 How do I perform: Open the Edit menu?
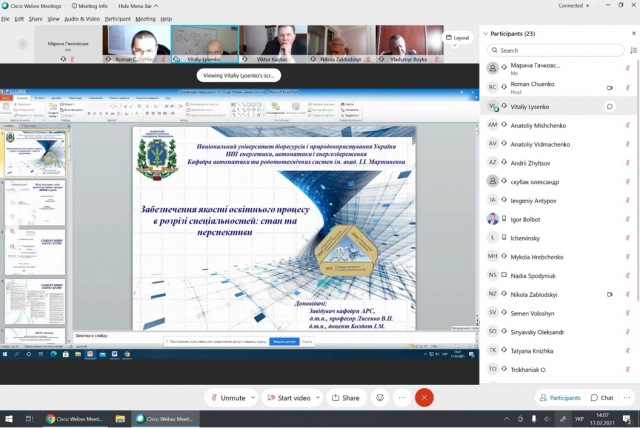tap(19, 19)
